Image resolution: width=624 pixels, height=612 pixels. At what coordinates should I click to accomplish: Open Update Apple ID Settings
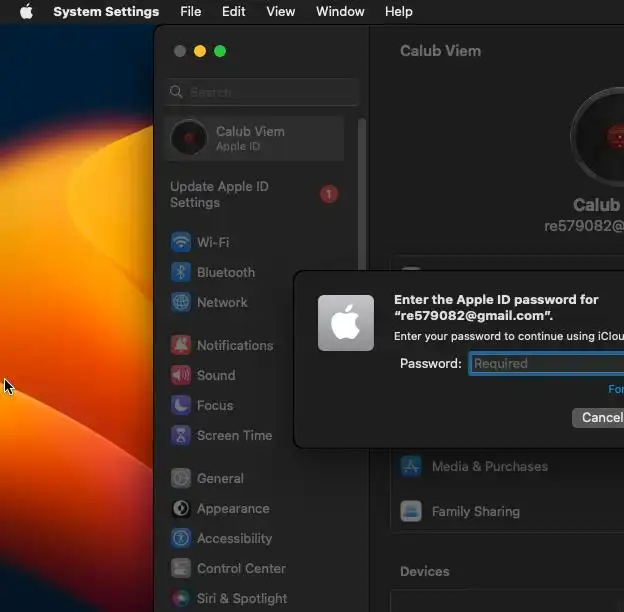(254, 195)
